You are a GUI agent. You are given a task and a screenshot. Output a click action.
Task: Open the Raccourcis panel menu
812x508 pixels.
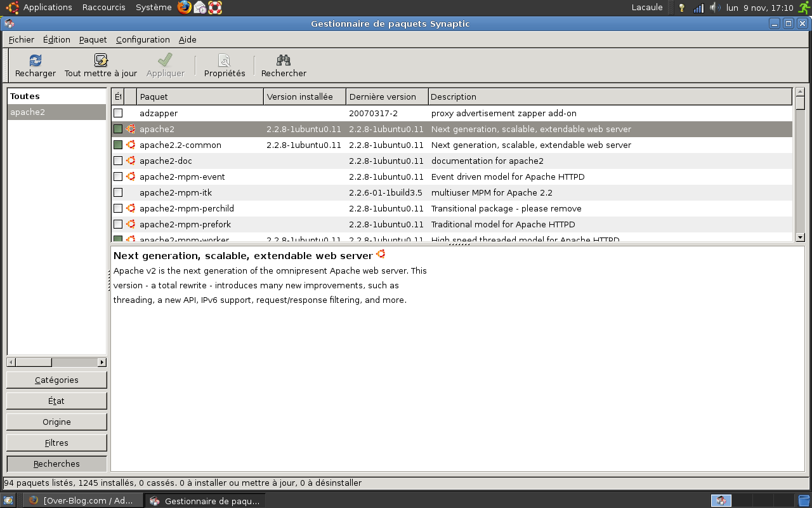point(104,8)
